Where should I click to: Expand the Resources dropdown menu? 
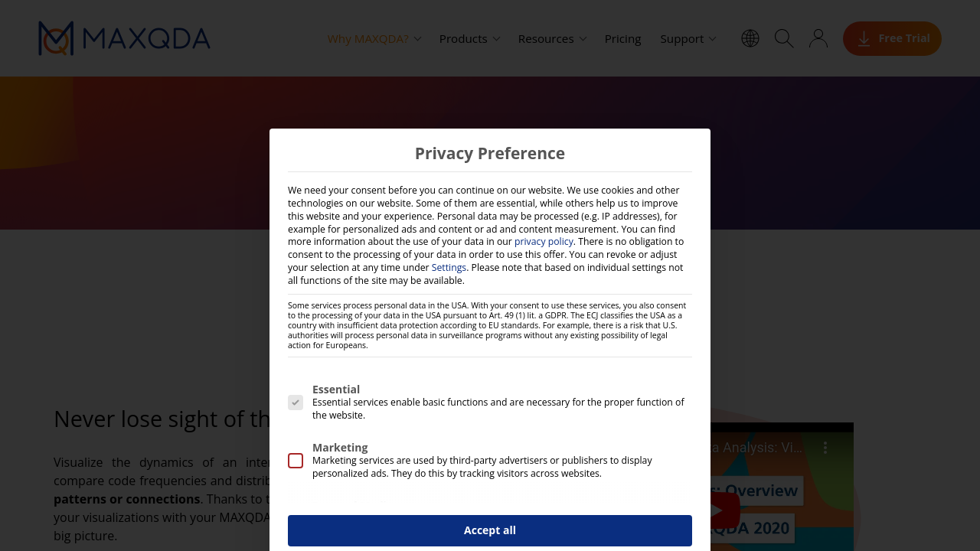[552, 39]
